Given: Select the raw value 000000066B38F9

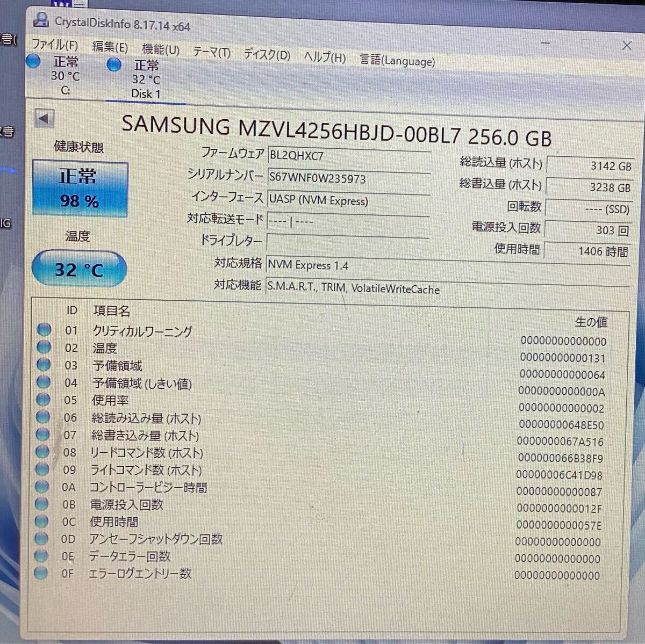Looking at the screenshot, I should click(x=560, y=458).
